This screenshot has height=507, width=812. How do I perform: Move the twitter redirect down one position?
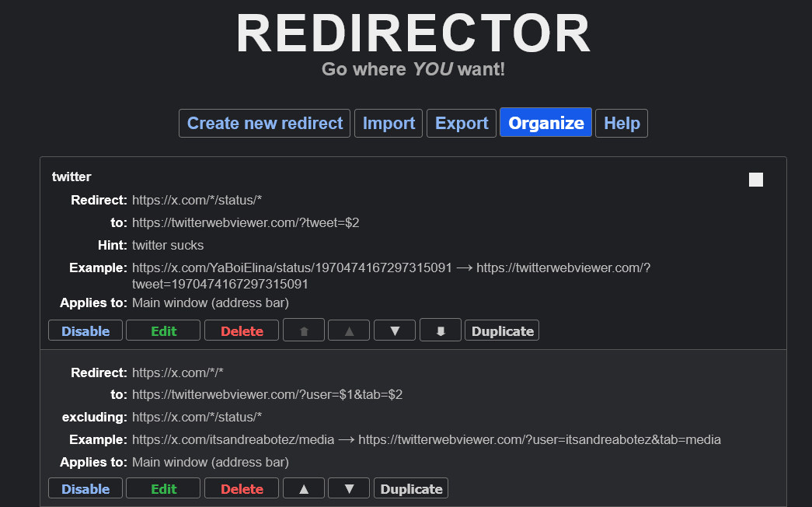pyautogui.click(x=395, y=330)
